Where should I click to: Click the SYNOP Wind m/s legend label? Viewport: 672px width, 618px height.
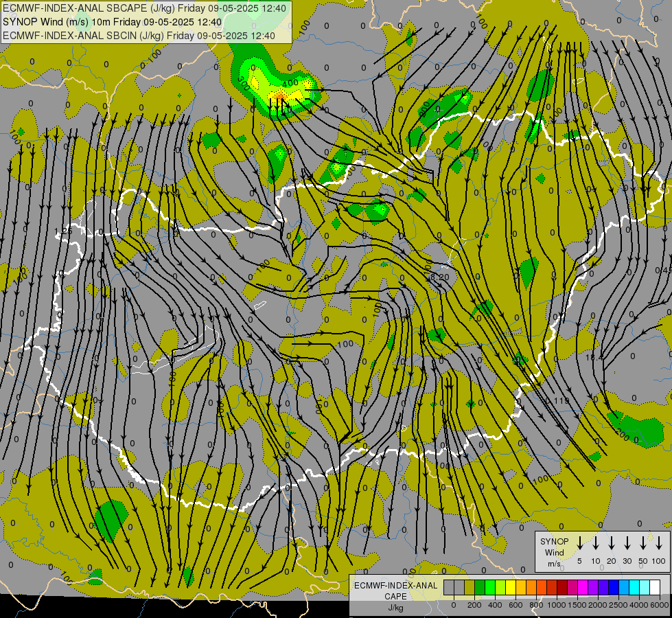tap(554, 552)
